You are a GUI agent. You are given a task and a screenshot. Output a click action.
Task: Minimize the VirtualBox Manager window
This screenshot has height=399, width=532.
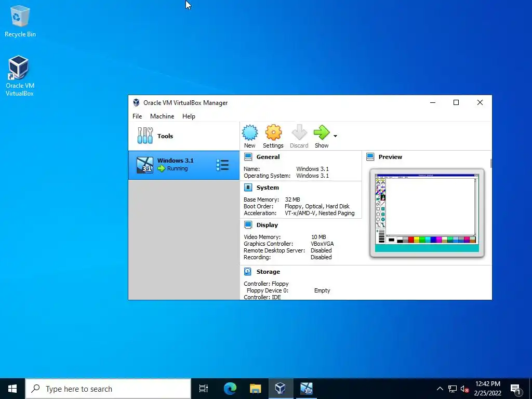(433, 102)
